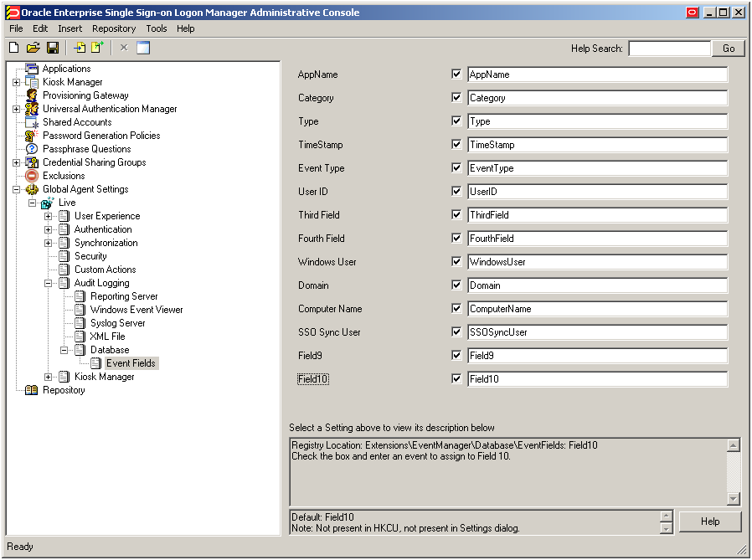Image resolution: width=752 pixels, height=560 pixels.
Task: Click the Credential Sharing Groups icon
Action: pyautogui.click(x=32, y=162)
